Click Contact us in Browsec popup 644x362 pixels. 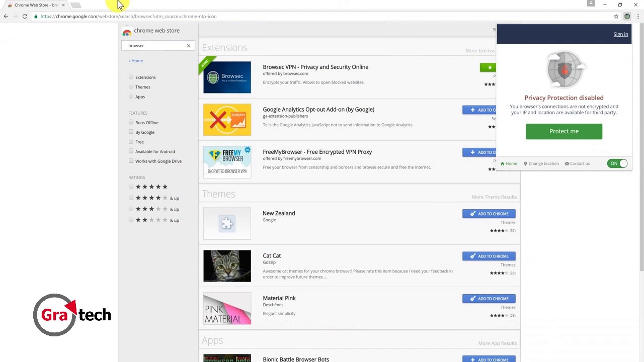point(577,163)
